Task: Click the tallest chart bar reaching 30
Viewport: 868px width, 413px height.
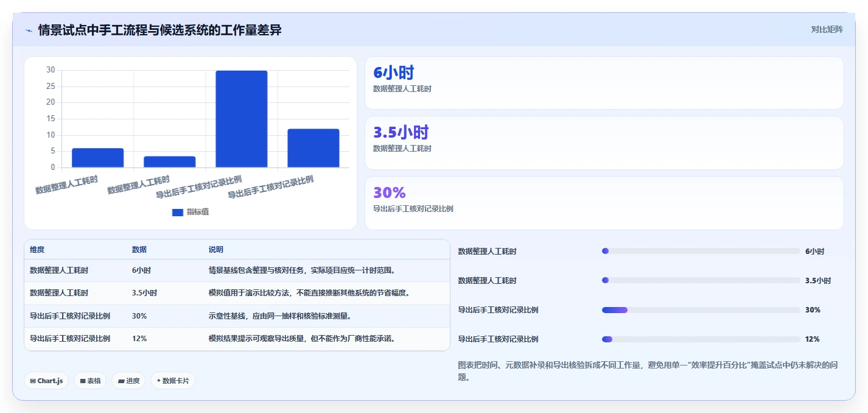Action: click(242, 119)
